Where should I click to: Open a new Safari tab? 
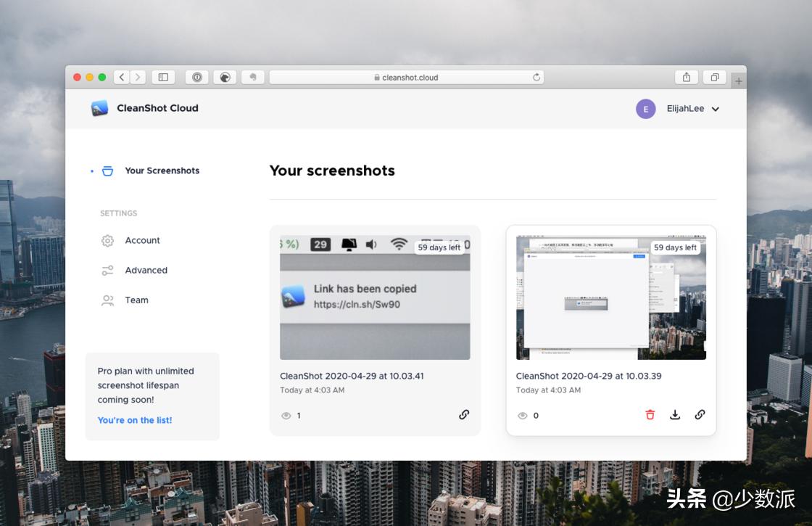[x=738, y=81]
